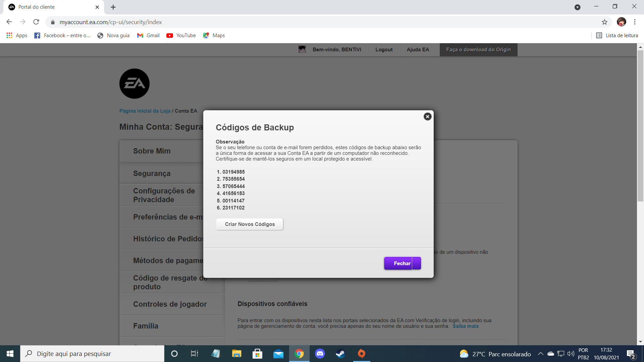Open the YouTube bookmark
644x362 pixels.
(x=181, y=36)
